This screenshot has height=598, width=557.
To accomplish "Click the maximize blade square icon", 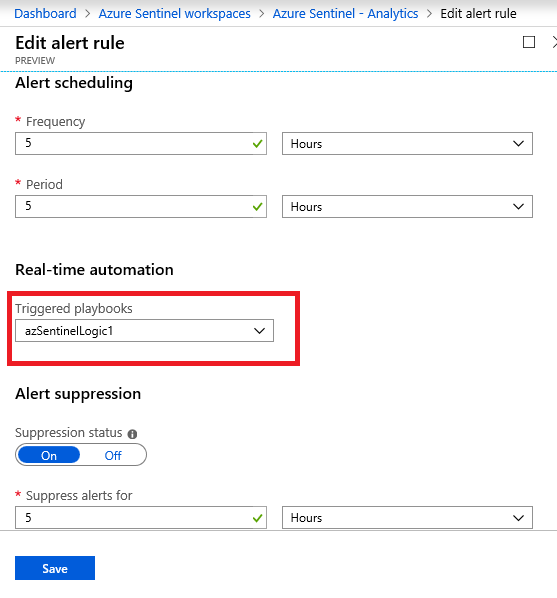I will [529, 42].
